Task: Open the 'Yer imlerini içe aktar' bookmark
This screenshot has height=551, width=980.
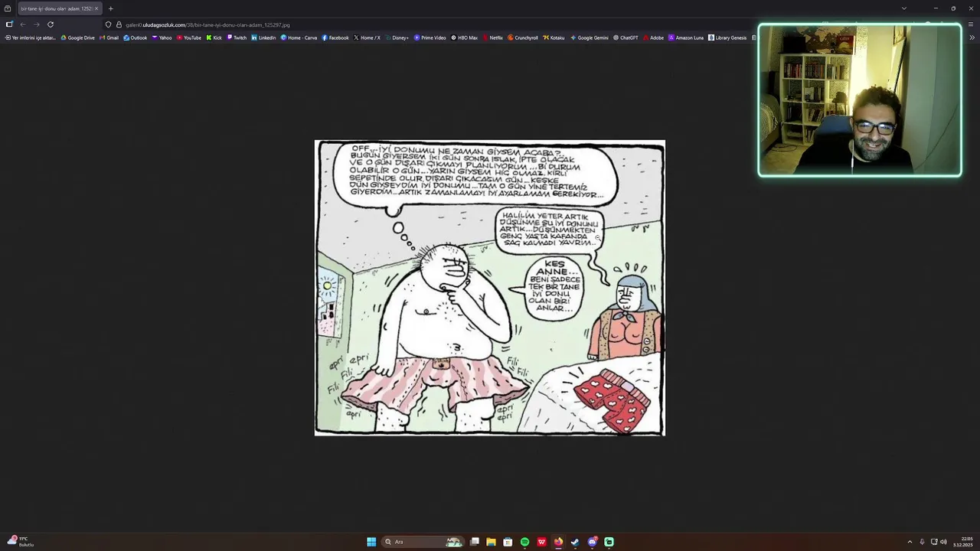Action: pyautogui.click(x=31, y=37)
